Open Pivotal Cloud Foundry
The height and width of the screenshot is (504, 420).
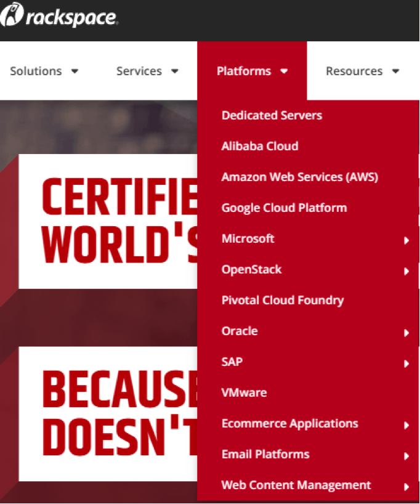pos(283,300)
